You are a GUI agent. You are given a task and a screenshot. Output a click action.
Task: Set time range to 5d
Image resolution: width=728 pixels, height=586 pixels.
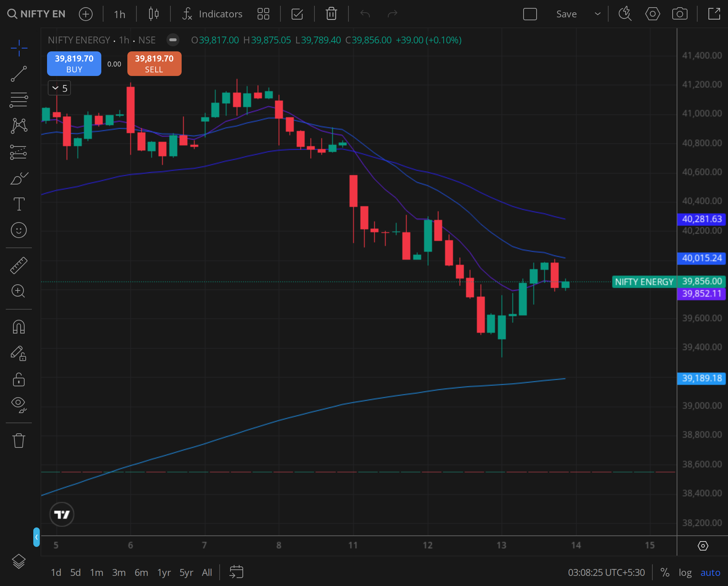tap(75, 572)
